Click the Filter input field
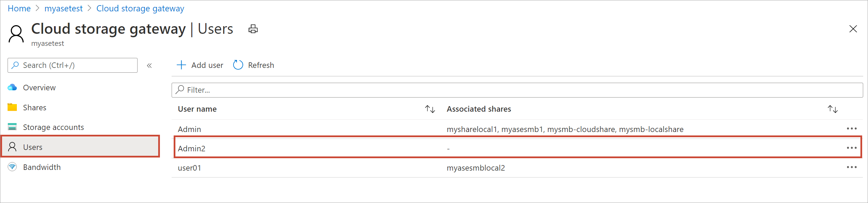The width and height of the screenshot is (868, 203). tap(517, 90)
